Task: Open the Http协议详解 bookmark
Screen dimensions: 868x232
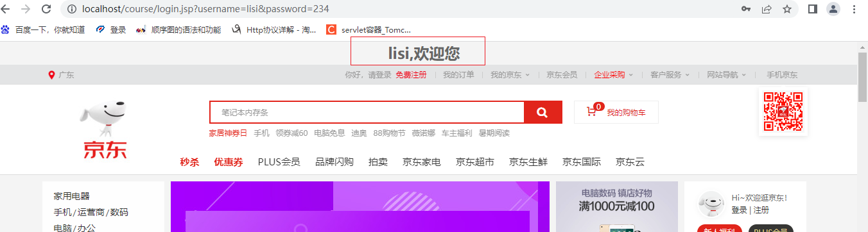Action: click(x=273, y=29)
